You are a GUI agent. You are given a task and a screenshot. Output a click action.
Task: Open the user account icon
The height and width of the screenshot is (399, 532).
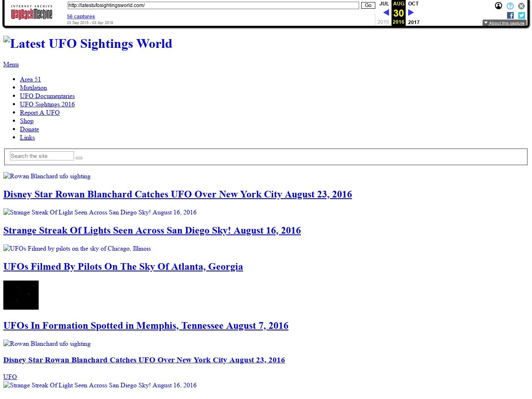click(x=498, y=6)
